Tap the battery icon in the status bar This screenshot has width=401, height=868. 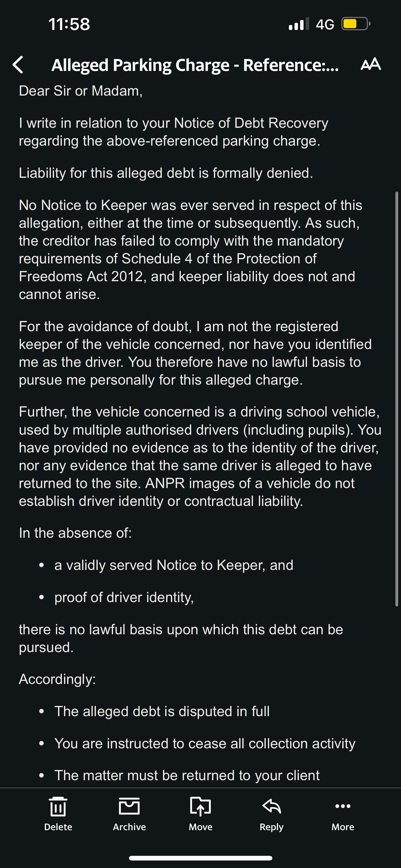(x=355, y=24)
